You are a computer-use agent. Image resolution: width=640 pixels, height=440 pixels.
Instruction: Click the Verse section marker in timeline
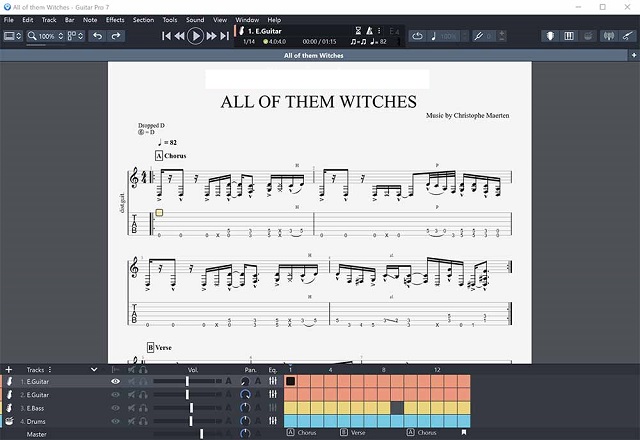pyautogui.click(x=353, y=433)
